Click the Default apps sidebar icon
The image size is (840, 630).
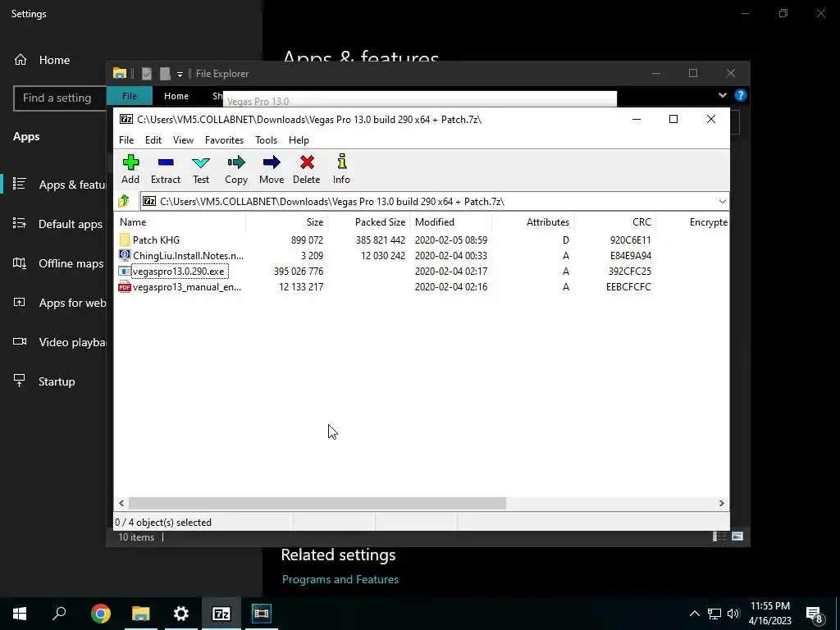click(x=20, y=223)
